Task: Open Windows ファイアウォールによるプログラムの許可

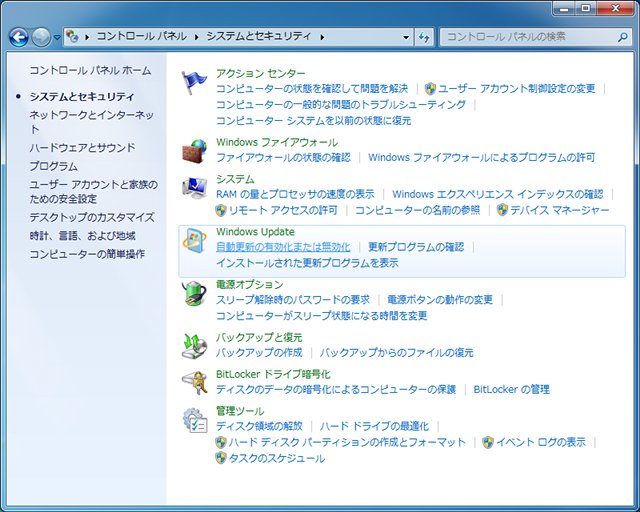Action: [481, 158]
